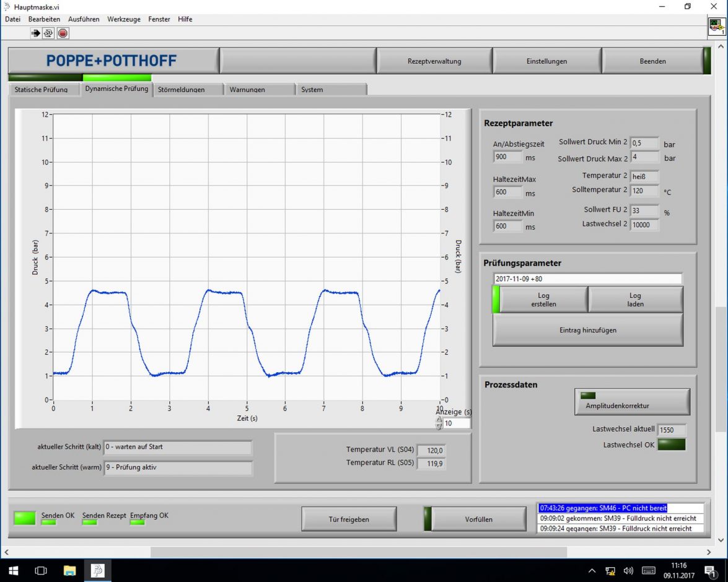
Task: Click the Rezeptverwaltung button
Action: click(x=434, y=61)
